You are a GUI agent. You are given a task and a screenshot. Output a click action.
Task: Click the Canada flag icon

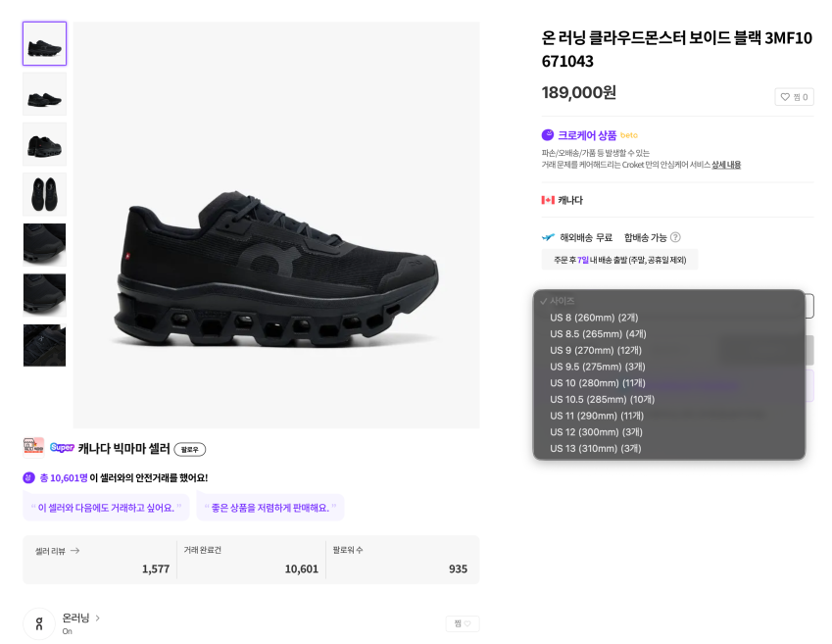click(x=548, y=200)
